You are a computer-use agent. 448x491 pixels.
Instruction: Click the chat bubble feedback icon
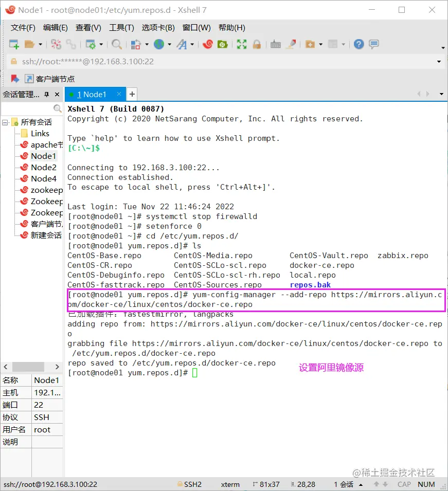(x=374, y=44)
